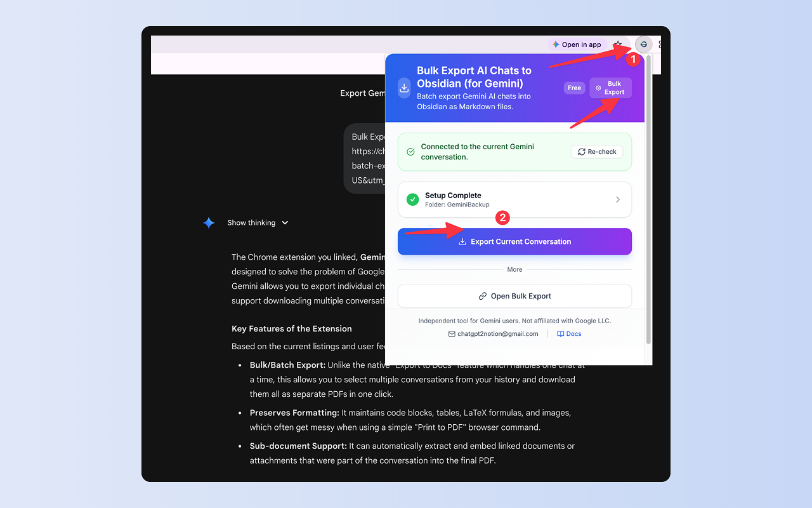Screen dimensions: 812x508
Task: Click the bookmark star icon
Action: (x=618, y=44)
